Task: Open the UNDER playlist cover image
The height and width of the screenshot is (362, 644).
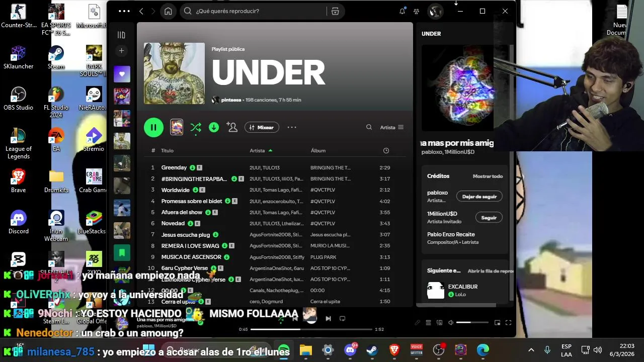Action: tap(174, 73)
